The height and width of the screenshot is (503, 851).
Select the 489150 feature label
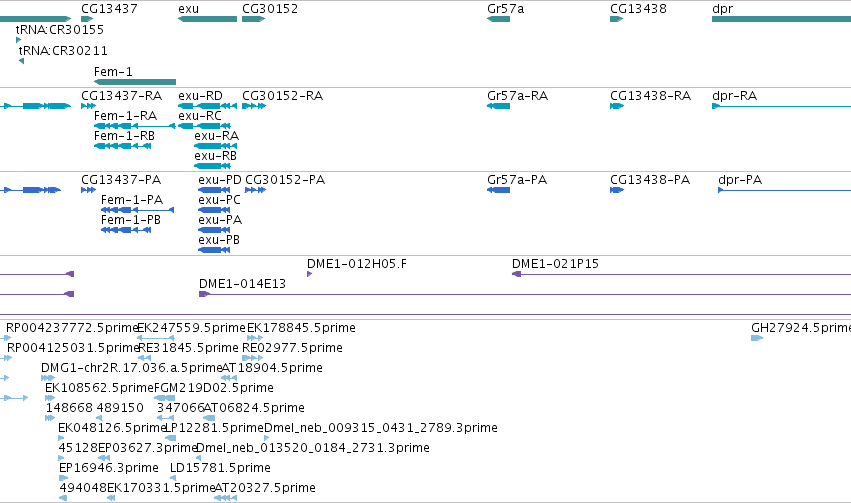click(x=120, y=408)
